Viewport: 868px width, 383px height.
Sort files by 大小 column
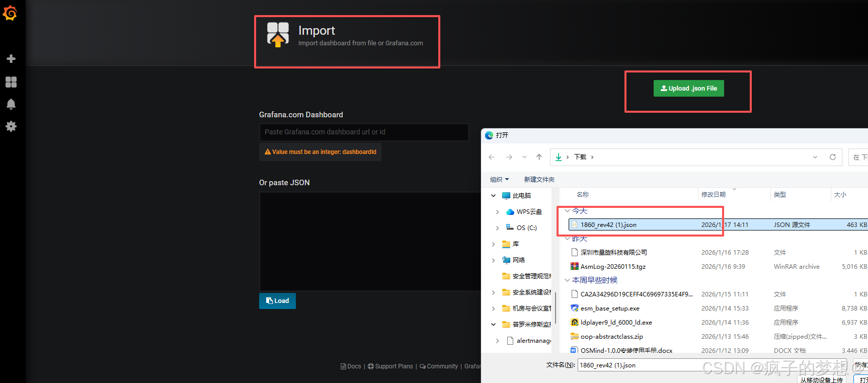840,194
